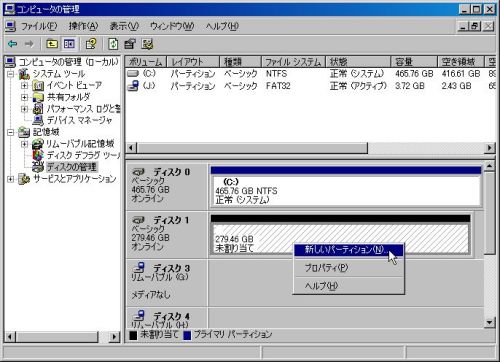Click the Back arrow toolbar icon
The width and height of the screenshot is (500, 362).
pyautogui.click(x=13, y=44)
